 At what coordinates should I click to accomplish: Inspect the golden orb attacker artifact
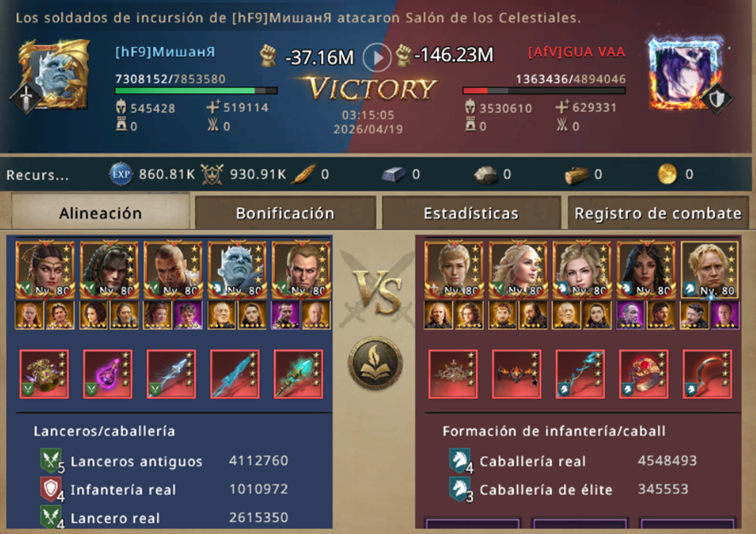point(44,374)
